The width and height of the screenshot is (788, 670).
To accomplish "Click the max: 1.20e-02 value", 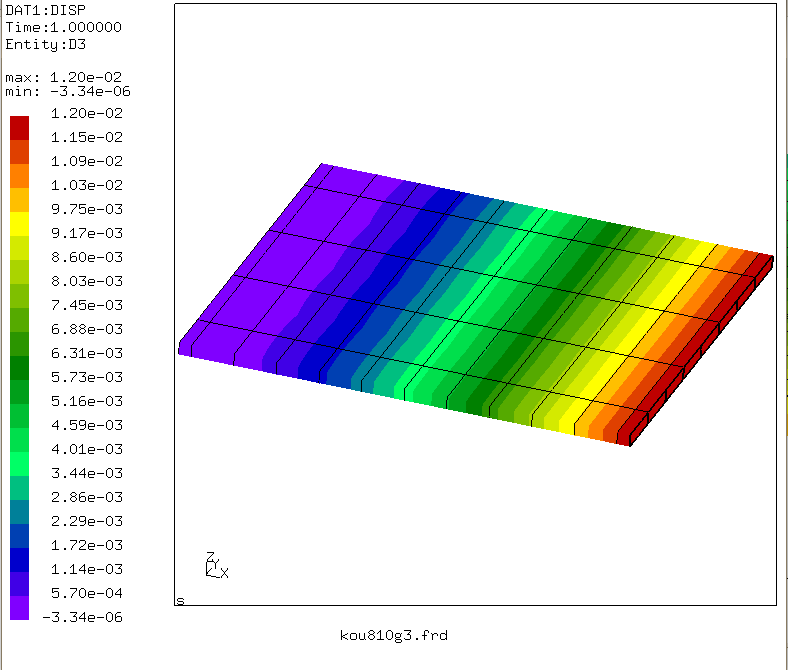I will [63, 77].
